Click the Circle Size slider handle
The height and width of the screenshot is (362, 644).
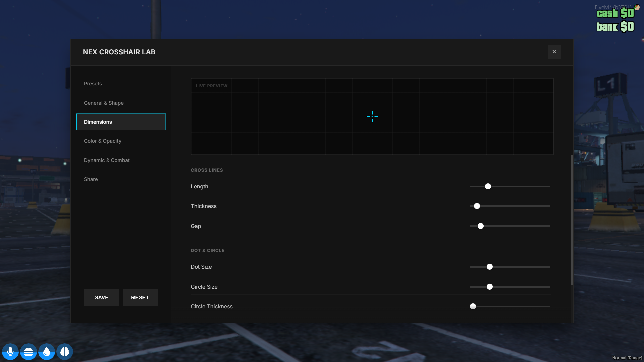tap(490, 287)
